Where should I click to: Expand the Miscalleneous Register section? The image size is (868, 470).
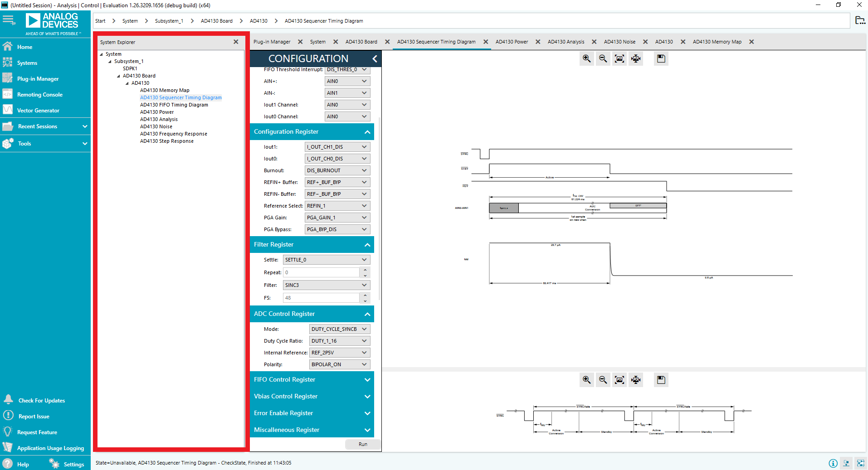(367, 430)
